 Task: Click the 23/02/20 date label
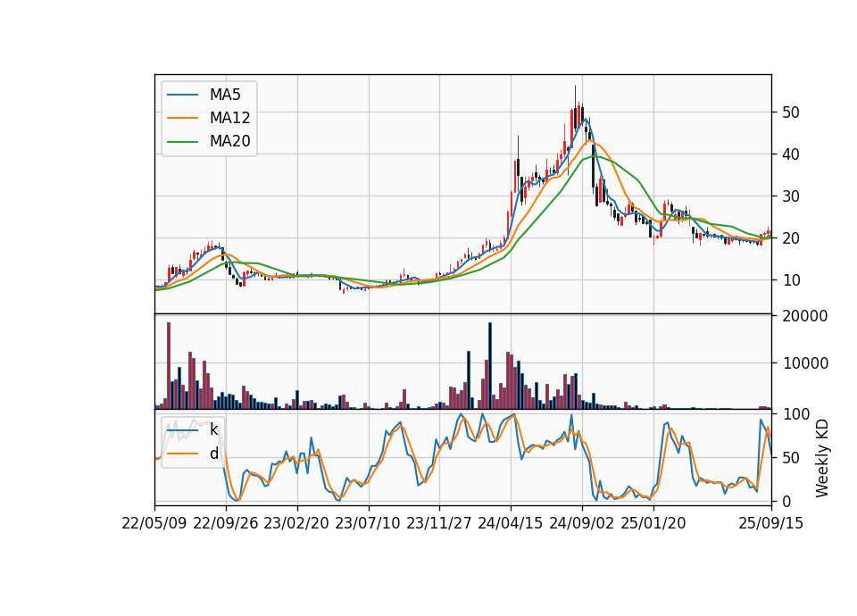coord(296,523)
